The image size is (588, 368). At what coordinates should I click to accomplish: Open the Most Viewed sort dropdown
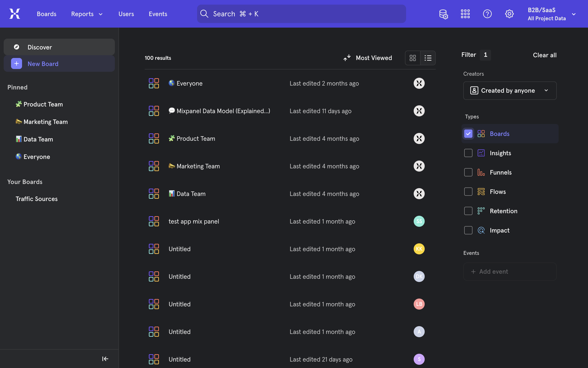[368, 58]
